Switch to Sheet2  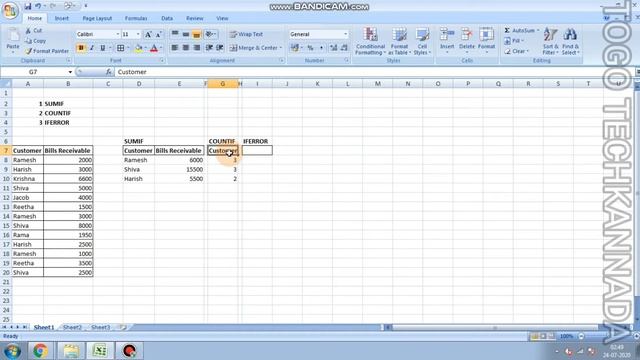click(x=72, y=327)
